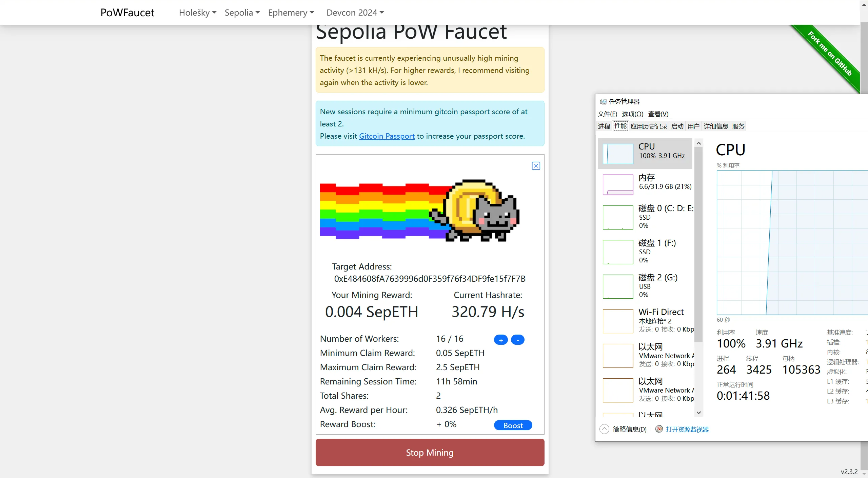
Task: Open the Ephemery dropdown menu
Action: pos(291,13)
